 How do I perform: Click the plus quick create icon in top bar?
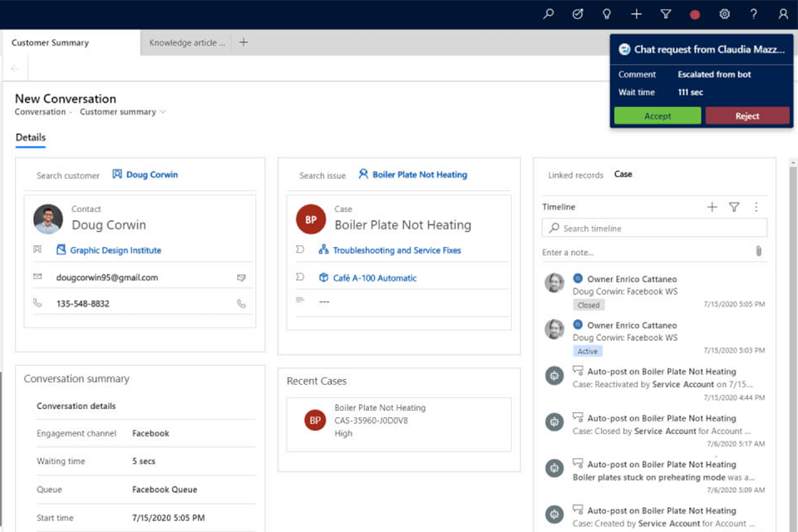[636, 14]
